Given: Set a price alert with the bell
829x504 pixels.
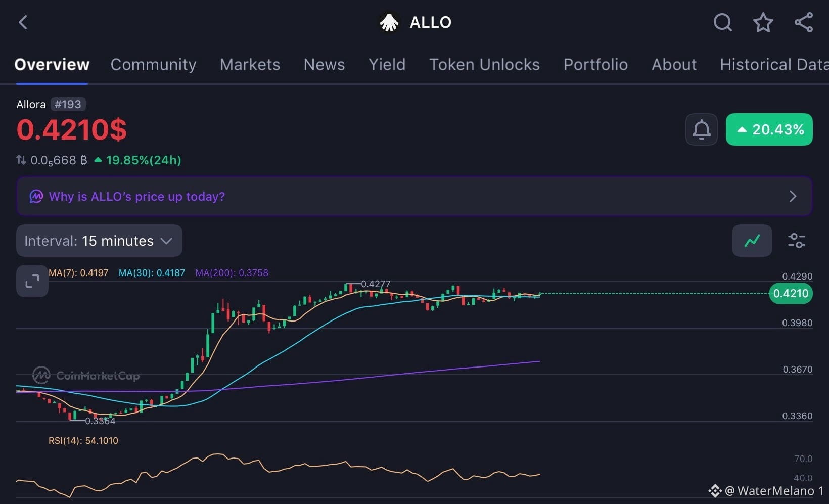Looking at the screenshot, I should 701,129.
